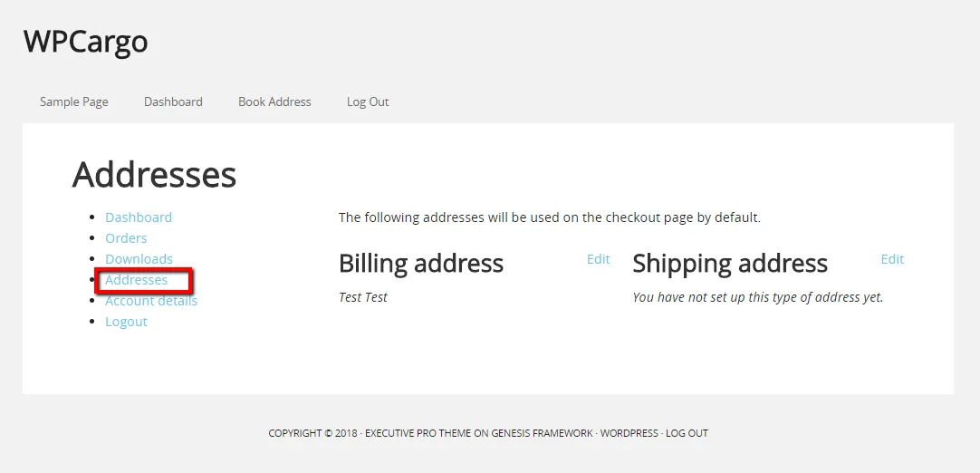980x473 pixels.
Task: Edit the Billing address
Action: click(599, 259)
